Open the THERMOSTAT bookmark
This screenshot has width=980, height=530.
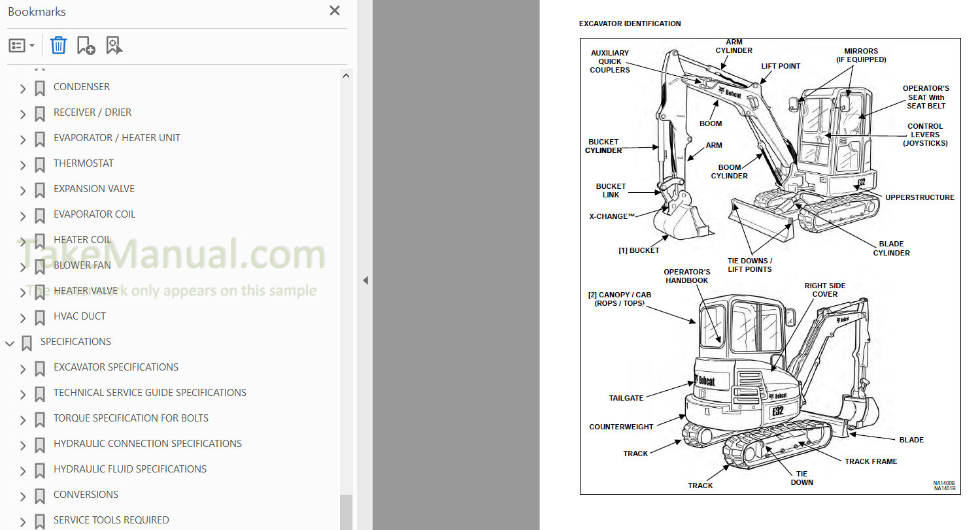[83, 163]
